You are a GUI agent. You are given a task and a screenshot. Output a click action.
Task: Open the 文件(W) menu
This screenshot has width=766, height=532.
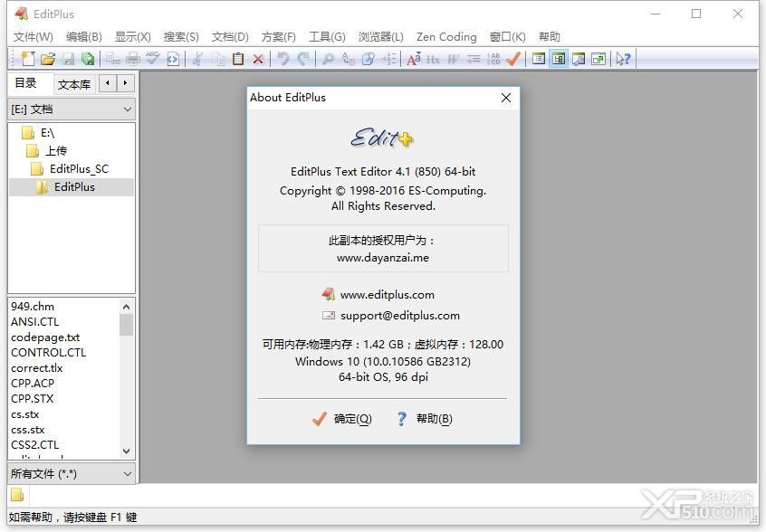pos(34,37)
